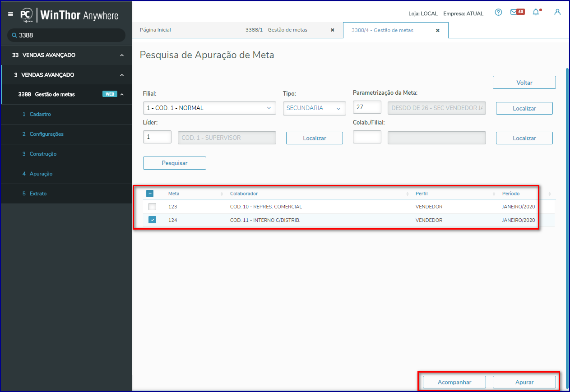
Task: Open the help question mark icon
Action: (x=498, y=12)
